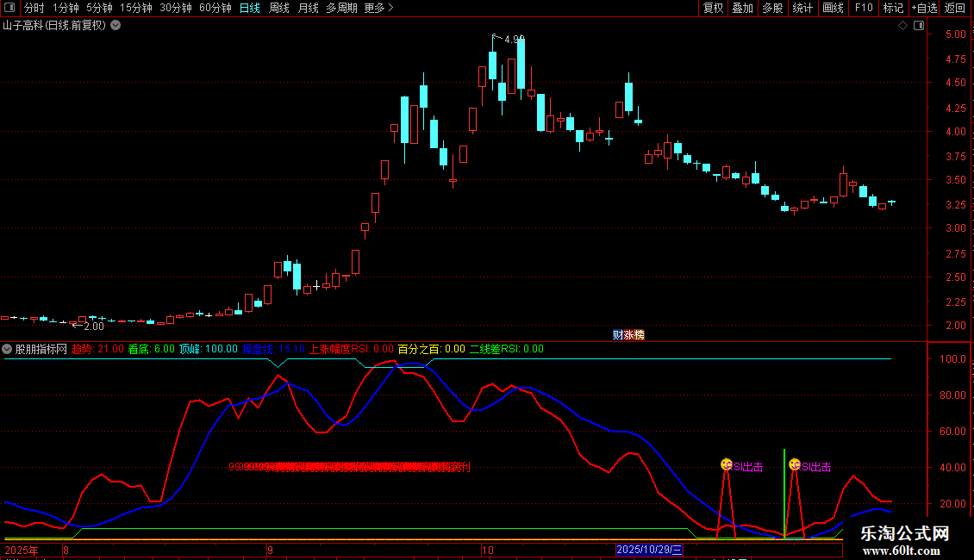Click the 20.00 indicator axis label

952,503
